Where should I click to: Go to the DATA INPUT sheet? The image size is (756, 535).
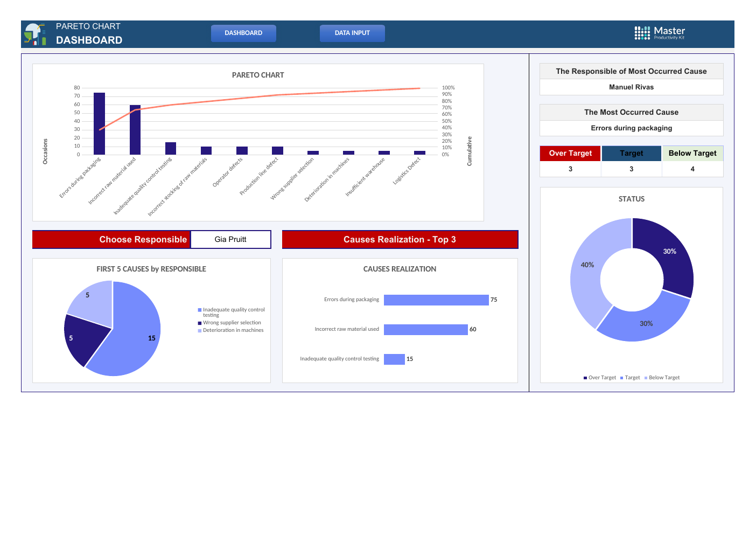pos(352,33)
